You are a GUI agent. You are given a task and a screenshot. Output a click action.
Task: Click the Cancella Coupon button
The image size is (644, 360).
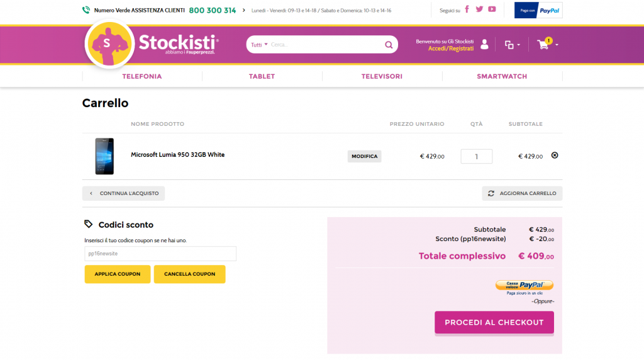(190, 274)
